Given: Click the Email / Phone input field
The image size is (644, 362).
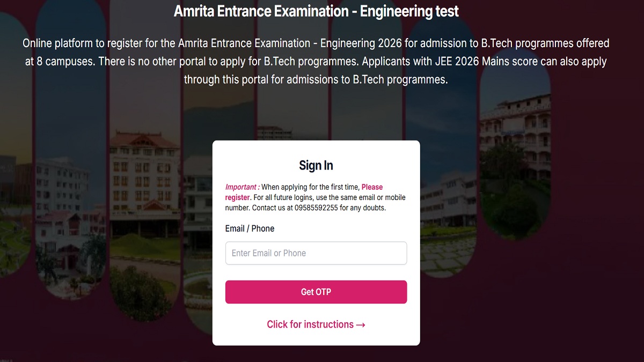Looking at the screenshot, I should [316, 253].
